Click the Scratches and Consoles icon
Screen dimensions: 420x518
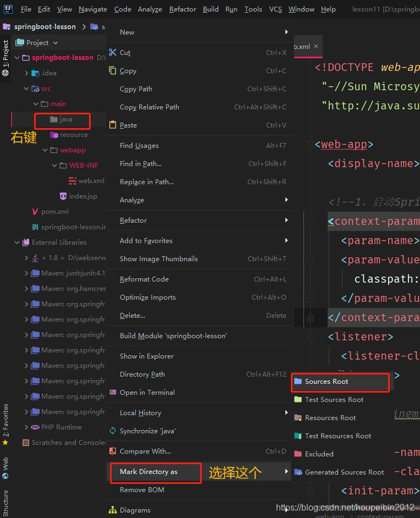(x=26, y=442)
